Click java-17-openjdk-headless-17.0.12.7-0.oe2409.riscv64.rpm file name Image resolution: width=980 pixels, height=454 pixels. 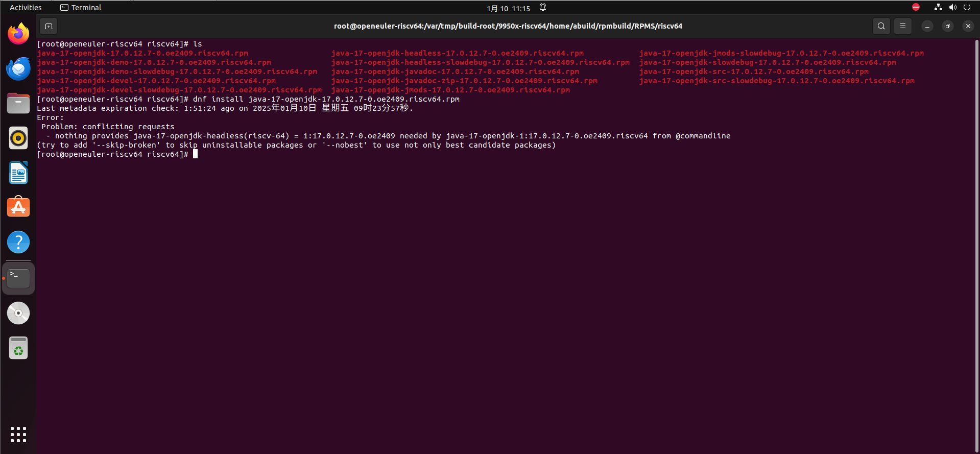point(458,53)
